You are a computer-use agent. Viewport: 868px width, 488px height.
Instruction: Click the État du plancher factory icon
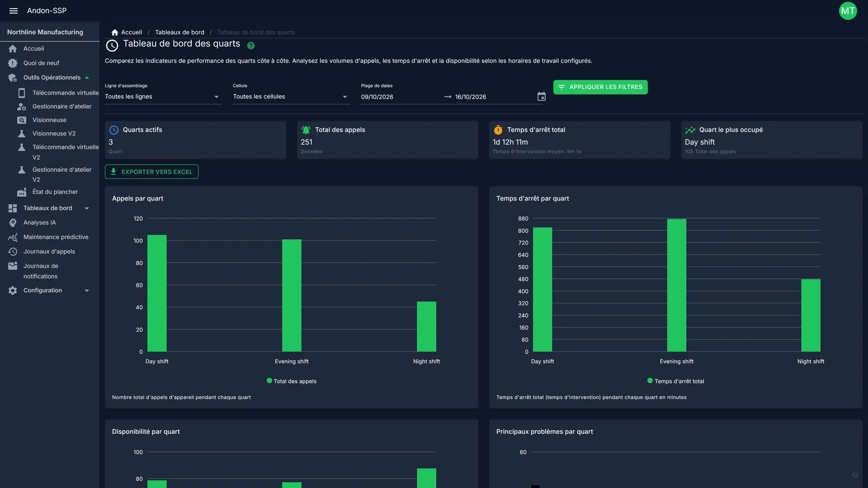(22, 192)
